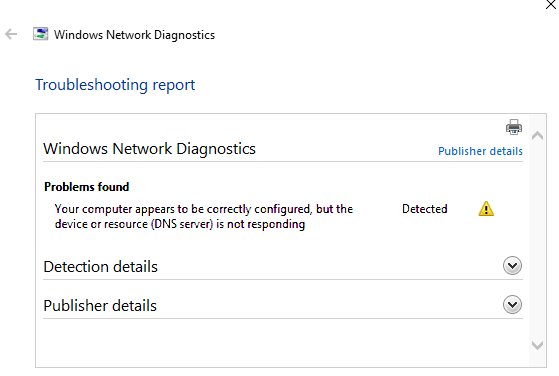Expand the Publisher details section chevron
Screen dimensions: 559x376
(512, 305)
